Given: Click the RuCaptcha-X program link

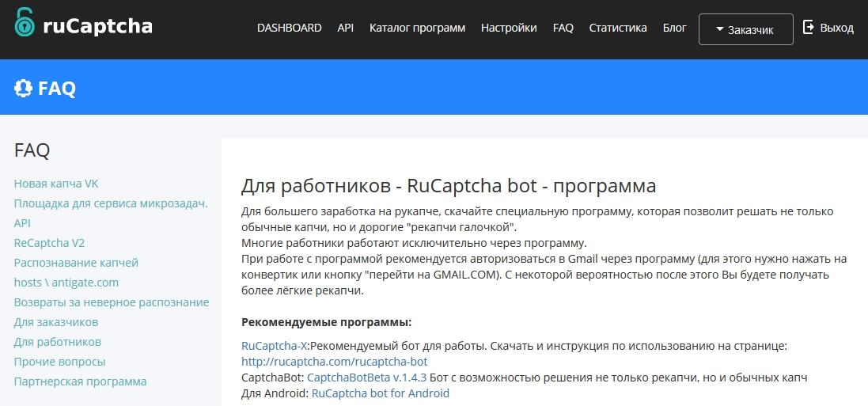Looking at the screenshot, I should click(274, 346).
